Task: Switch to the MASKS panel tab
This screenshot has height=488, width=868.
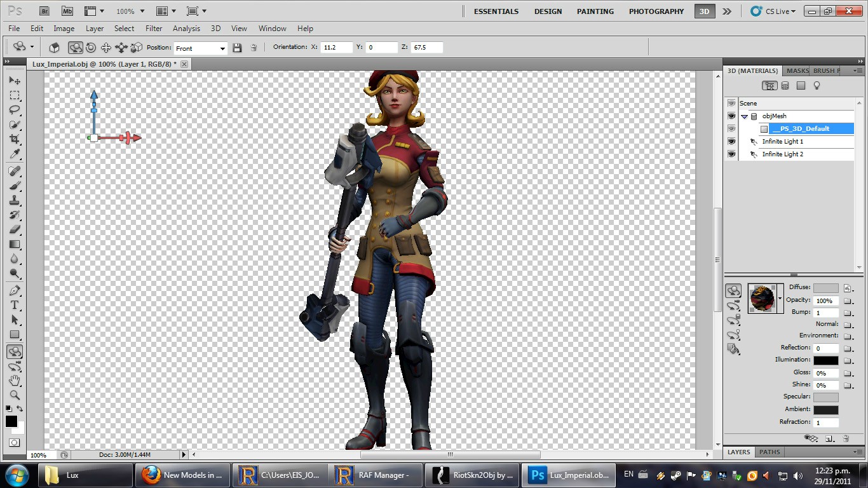Action: point(797,71)
